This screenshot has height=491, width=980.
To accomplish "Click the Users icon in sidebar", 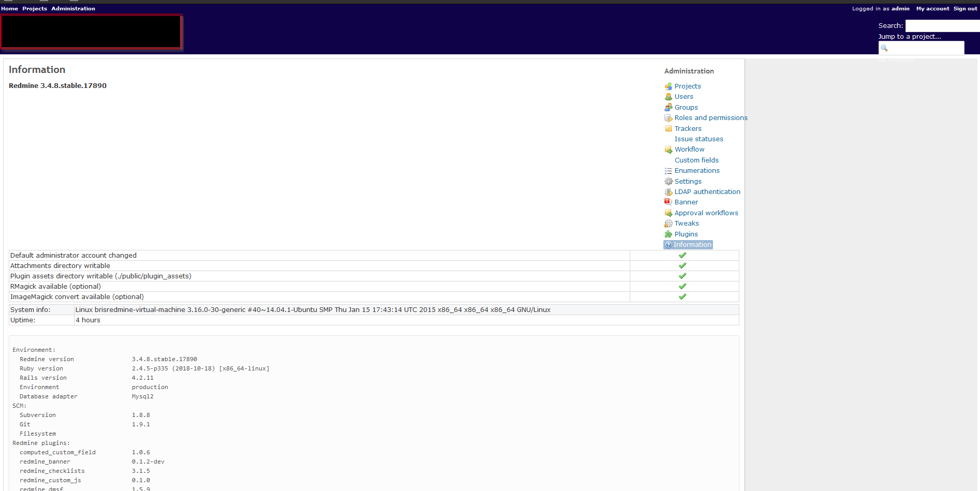I will [x=668, y=97].
